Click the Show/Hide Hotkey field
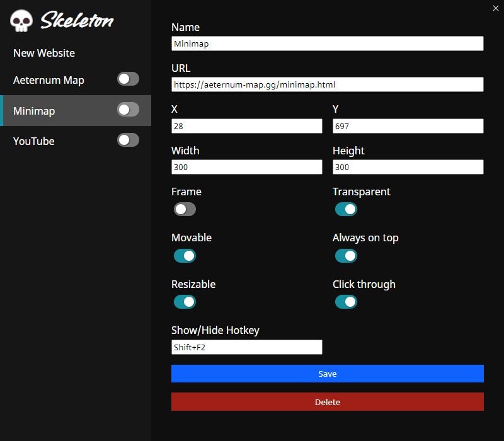 point(246,346)
